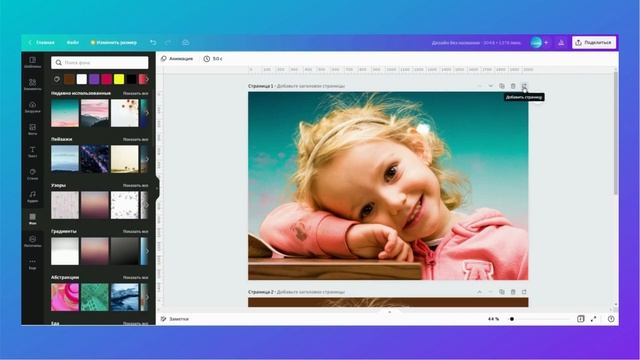Pick the brown color swatch

pyautogui.click(x=69, y=79)
